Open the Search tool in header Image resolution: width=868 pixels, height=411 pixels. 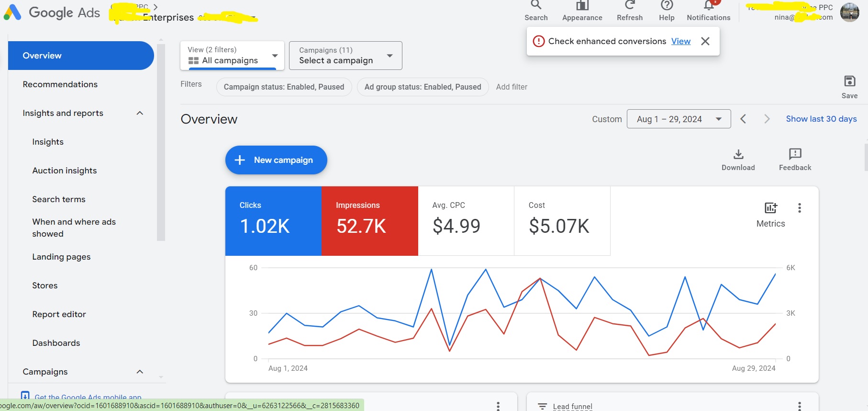click(536, 7)
